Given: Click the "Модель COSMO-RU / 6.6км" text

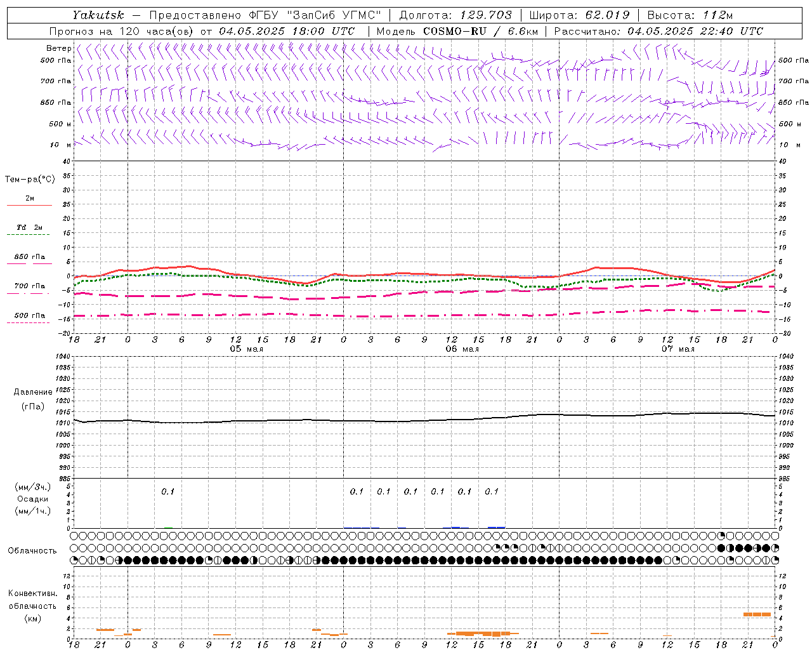Looking at the screenshot, I should tap(457, 31).
